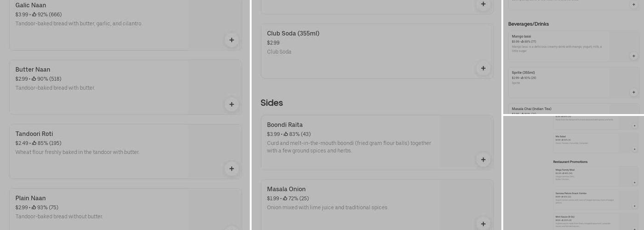This screenshot has width=644, height=230.
Task: Add Sprite (355ml) via plus icon
Action: (x=633, y=92)
